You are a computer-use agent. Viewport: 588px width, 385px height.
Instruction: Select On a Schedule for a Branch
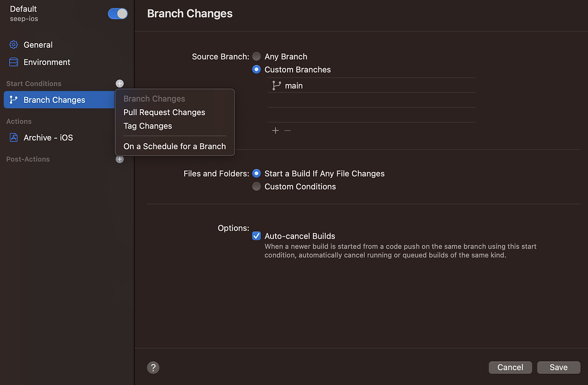coord(175,146)
